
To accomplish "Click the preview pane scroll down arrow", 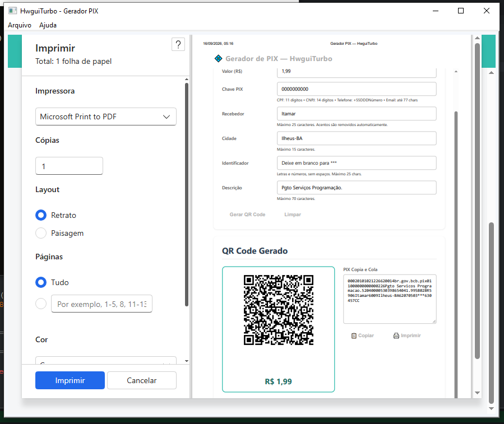I will (477, 393).
